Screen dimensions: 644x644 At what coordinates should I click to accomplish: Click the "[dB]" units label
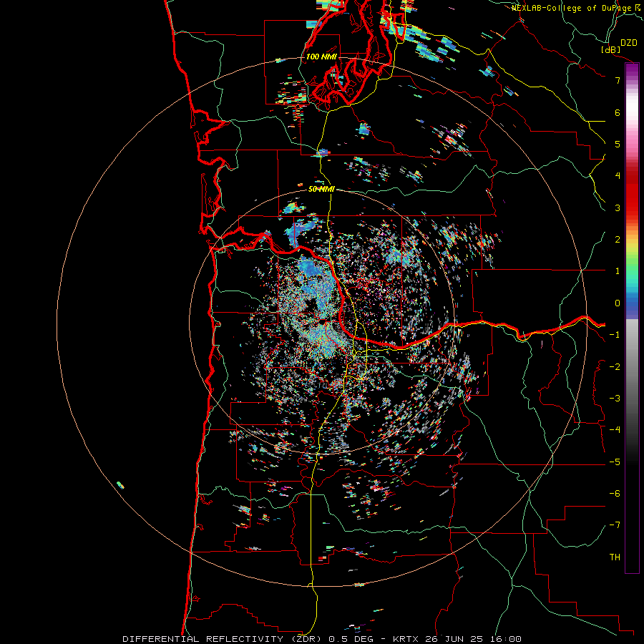point(611,49)
